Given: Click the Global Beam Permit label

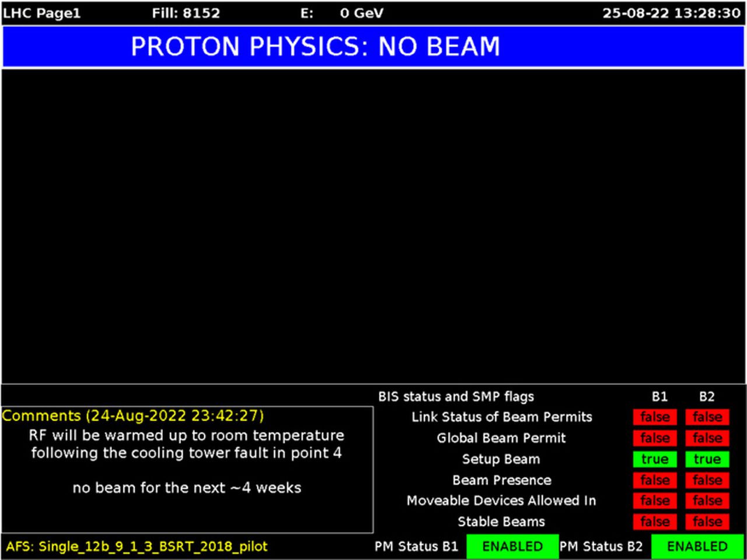Looking at the screenshot, I should (x=501, y=438).
